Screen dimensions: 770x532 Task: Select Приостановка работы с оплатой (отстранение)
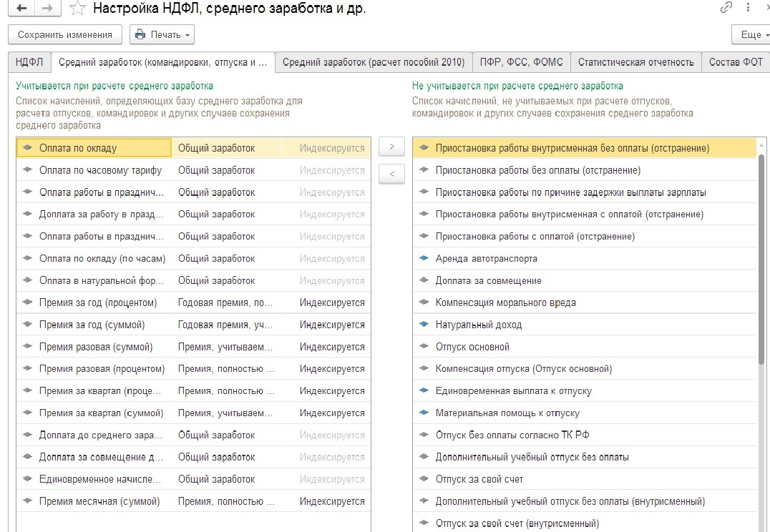tap(585, 237)
